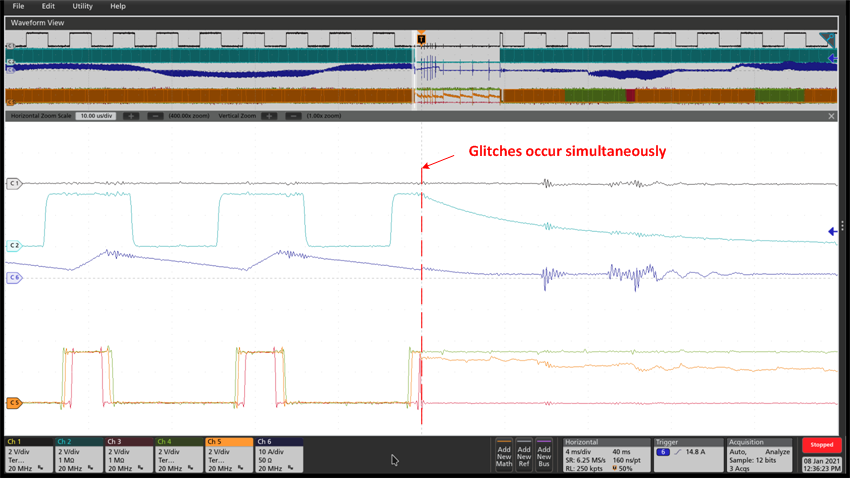This screenshot has height=479, width=851.
Task: Click the SR: 6.25 MS/s sample rate text
Action: click(585, 460)
